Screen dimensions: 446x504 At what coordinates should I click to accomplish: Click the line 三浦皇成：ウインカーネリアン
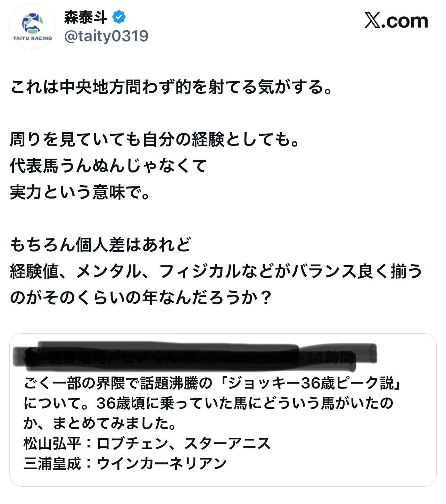pyautogui.click(x=125, y=463)
